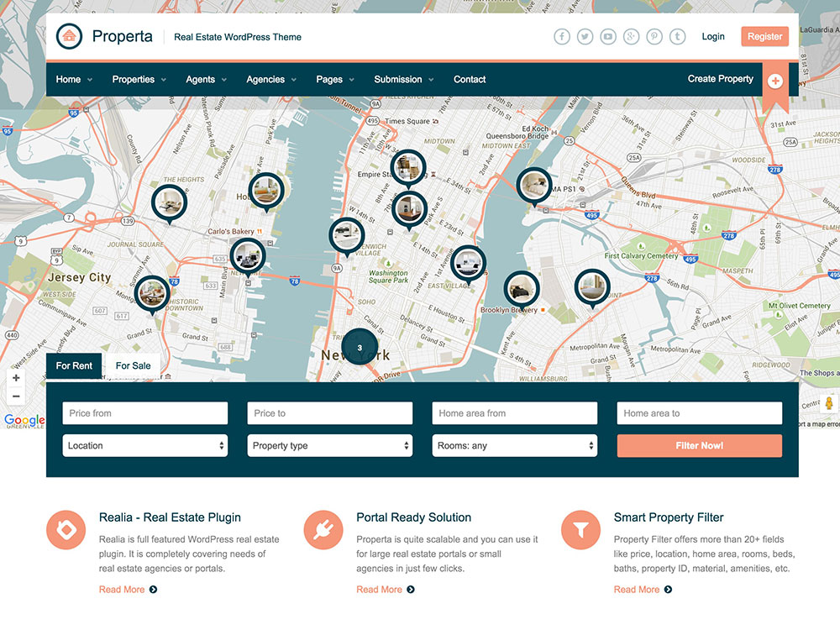This screenshot has height=630, width=840.
Task: Open the Location dropdown
Action: [x=145, y=446]
